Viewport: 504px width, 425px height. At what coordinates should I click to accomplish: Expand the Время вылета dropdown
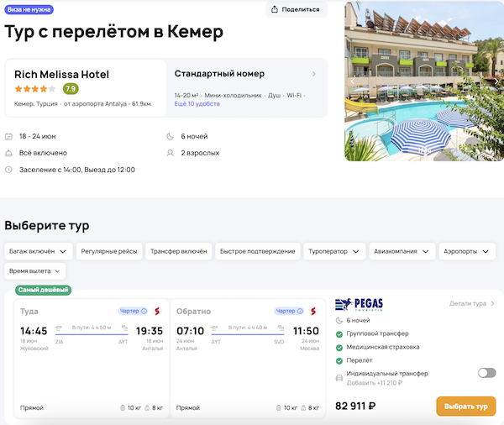point(34,271)
